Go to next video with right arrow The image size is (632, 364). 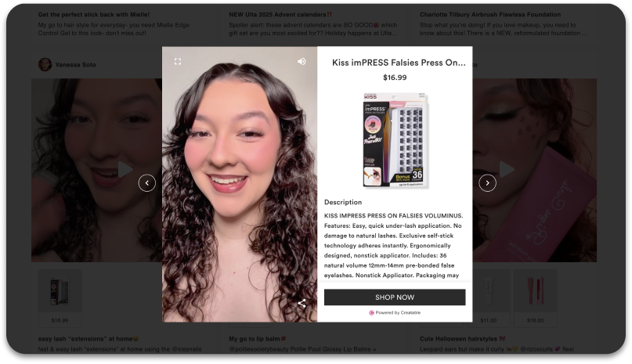(487, 183)
